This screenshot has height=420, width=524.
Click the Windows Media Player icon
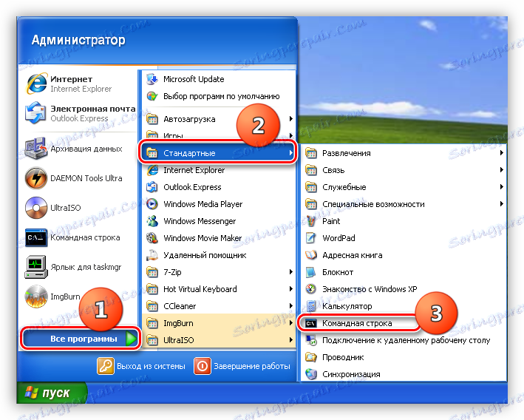152,204
